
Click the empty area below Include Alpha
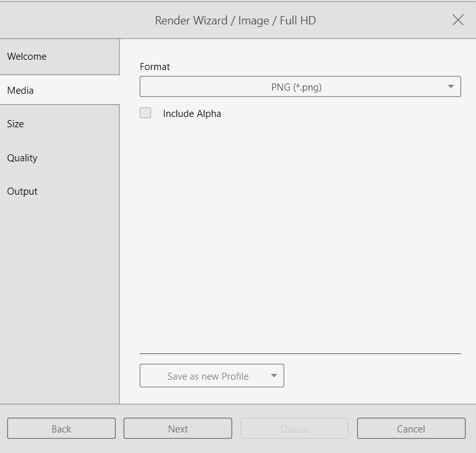pyautogui.click(x=300, y=231)
